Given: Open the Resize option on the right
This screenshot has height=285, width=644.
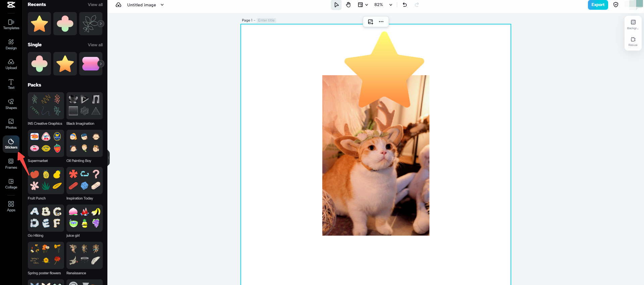Looking at the screenshot, I should tap(633, 42).
